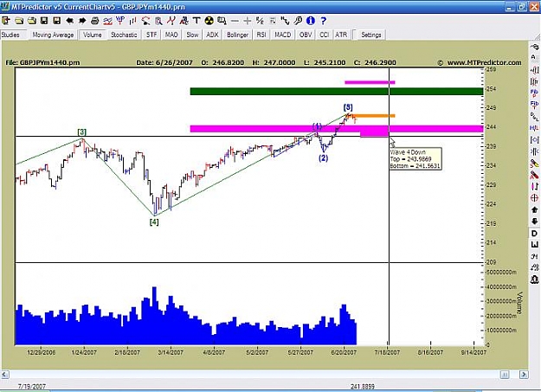Click the wave [4] label on chart
Viewport: 541px width, 392px height.
point(154,222)
